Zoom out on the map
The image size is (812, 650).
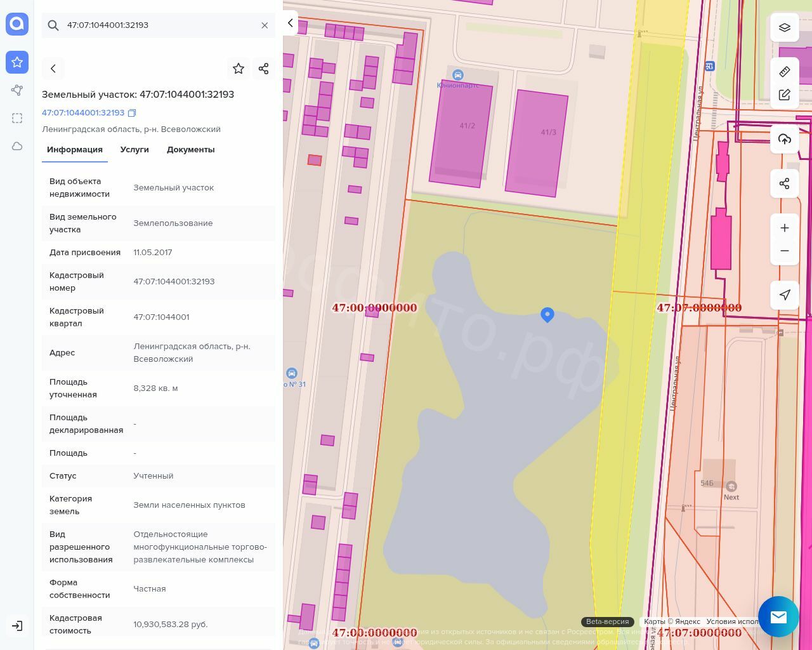[785, 251]
